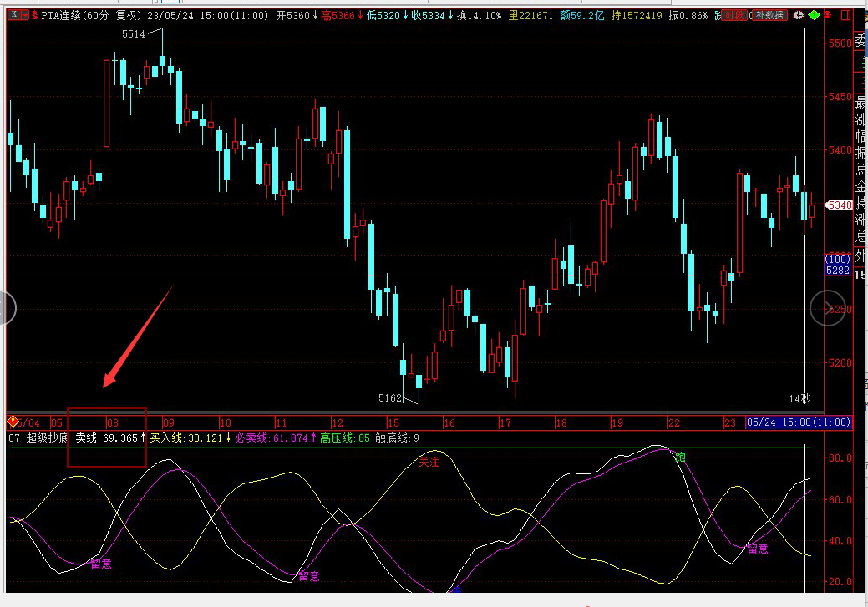Click the red pin icon at top right
This screenshot has height=607, width=868.
point(828,16)
